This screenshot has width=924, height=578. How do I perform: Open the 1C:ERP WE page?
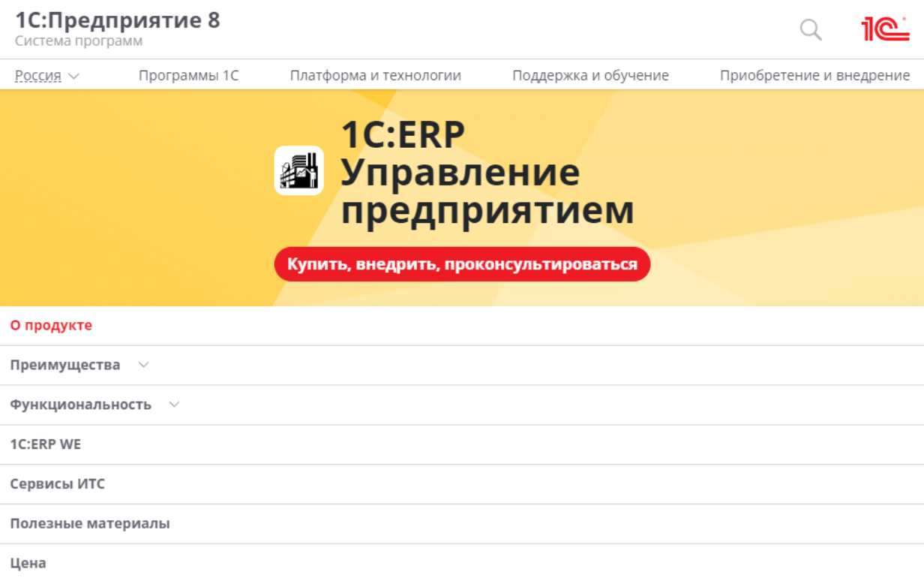coord(45,444)
